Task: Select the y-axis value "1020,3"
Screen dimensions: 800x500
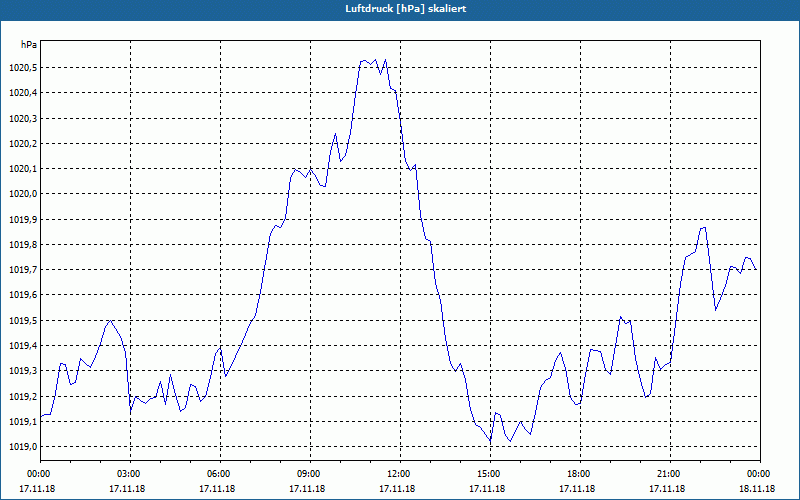Action: 23,118
